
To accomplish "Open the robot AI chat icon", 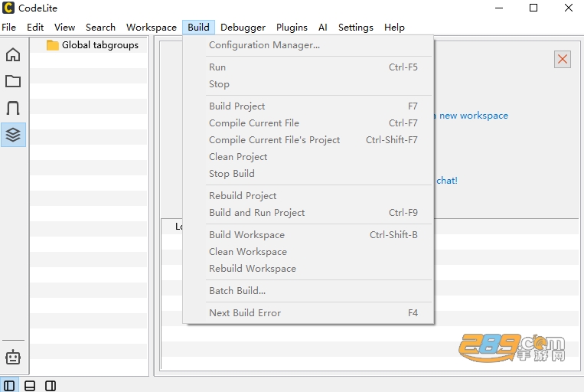I will tap(13, 357).
